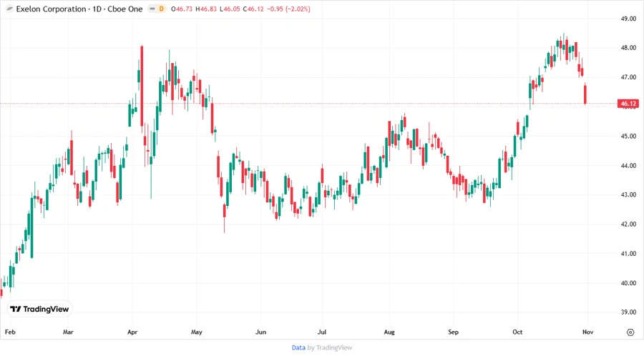644x356 pixels.
Task: Click the close value C46.12
Action: [x=253, y=9]
